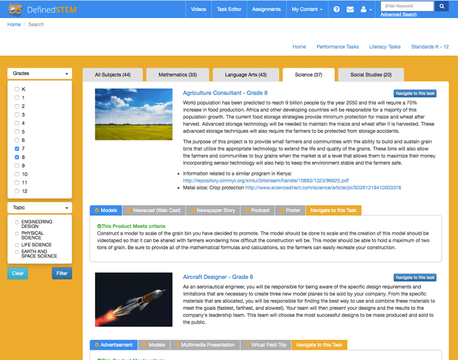Expand the Topic dropdown
Image resolution: width=458 pixels, height=360 pixels.
click(x=40, y=208)
